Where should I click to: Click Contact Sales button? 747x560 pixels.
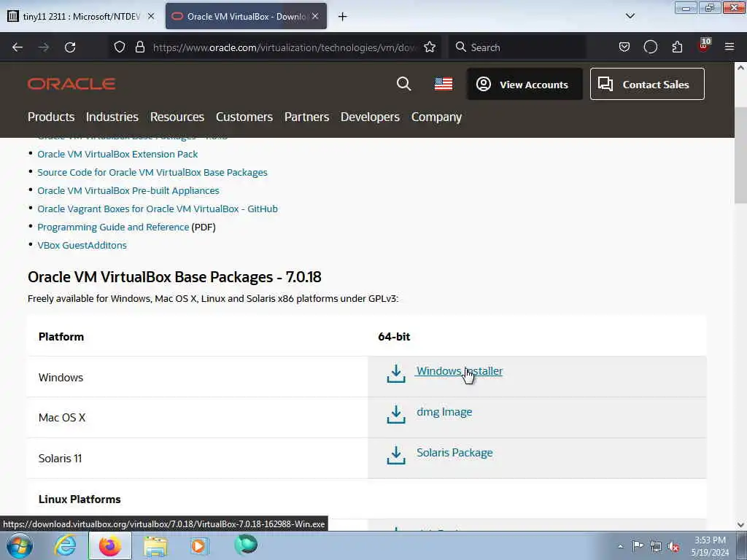[x=647, y=85]
